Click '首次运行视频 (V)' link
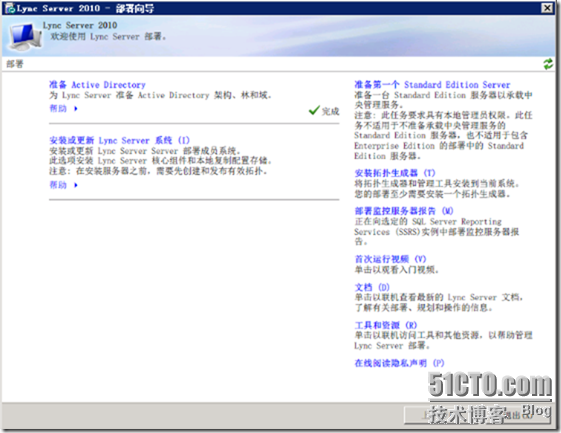Viewport: 561px width, 433px height. [x=390, y=259]
